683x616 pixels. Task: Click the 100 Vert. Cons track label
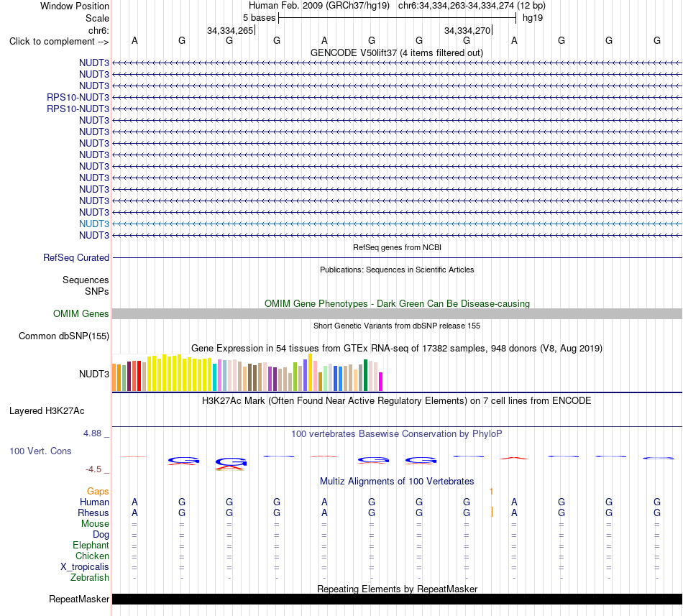(40, 451)
